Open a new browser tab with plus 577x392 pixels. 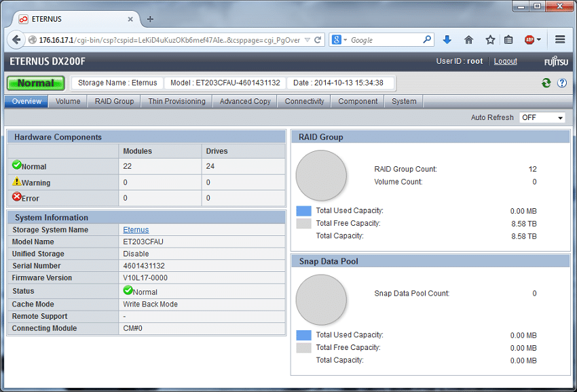[150, 19]
